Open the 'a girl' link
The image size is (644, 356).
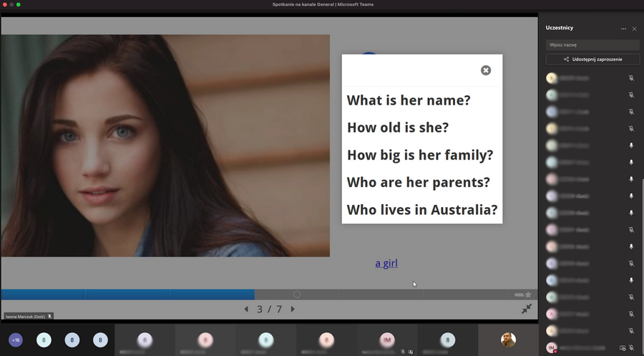pos(386,264)
